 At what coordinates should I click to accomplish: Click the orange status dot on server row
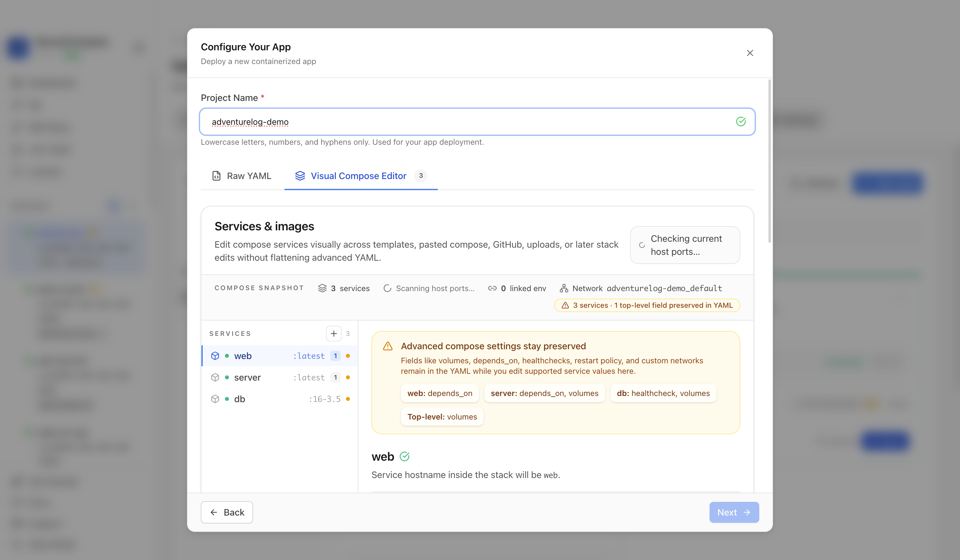(x=348, y=377)
